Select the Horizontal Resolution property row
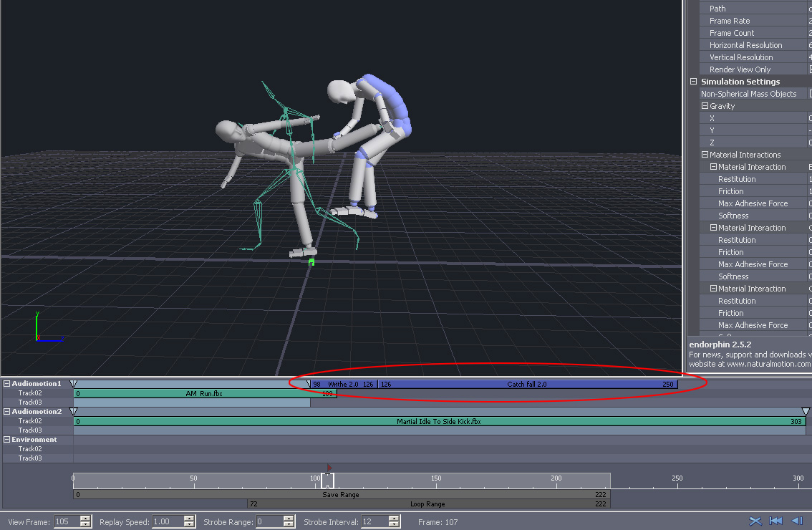Screen dimensions: 812x530 coord(755,45)
